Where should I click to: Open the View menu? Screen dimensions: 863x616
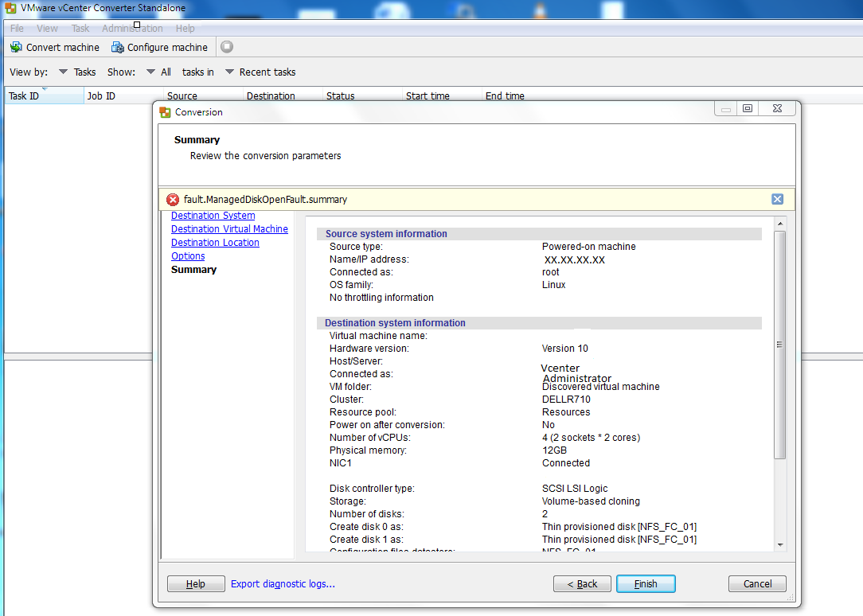coord(47,28)
